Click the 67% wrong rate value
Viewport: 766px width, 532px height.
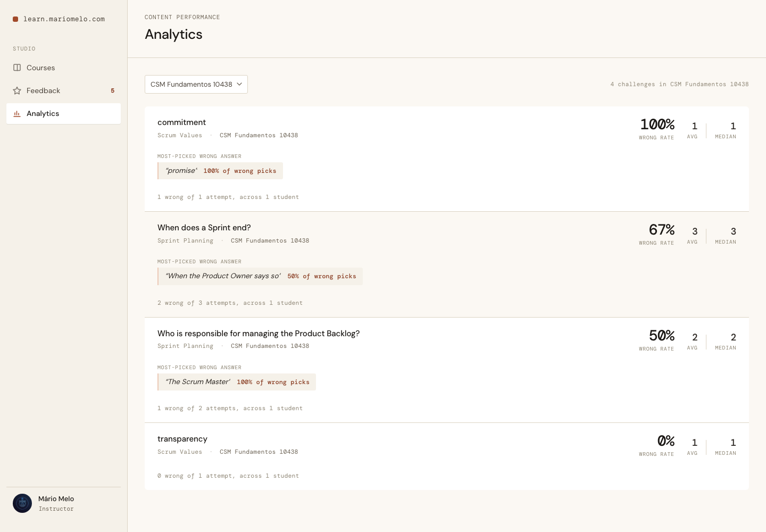(662, 230)
